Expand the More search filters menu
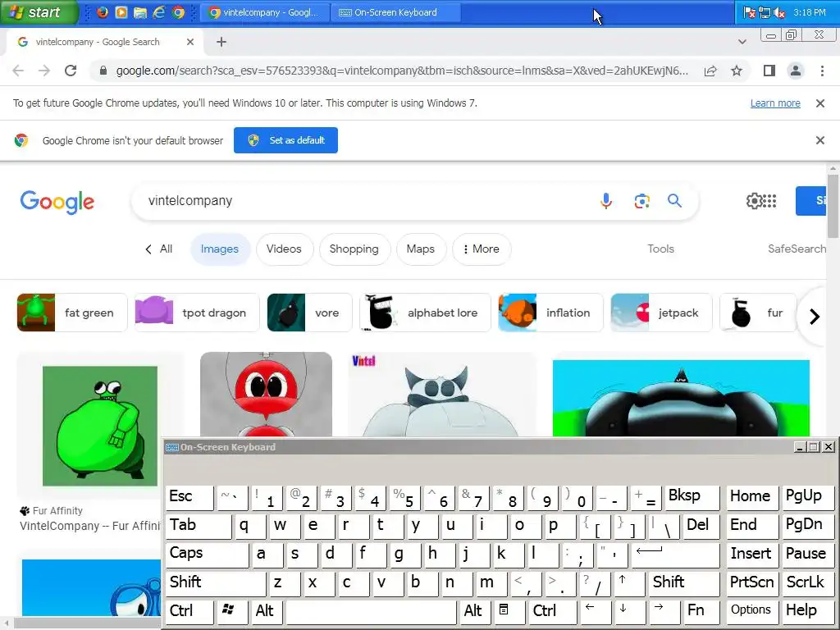The height and width of the screenshot is (630, 840). (482, 249)
